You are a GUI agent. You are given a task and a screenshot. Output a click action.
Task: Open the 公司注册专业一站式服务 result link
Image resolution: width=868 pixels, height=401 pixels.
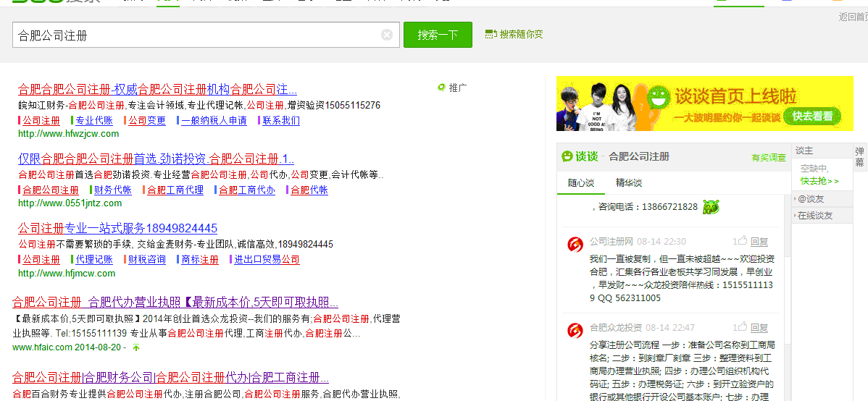coord(117,228)
